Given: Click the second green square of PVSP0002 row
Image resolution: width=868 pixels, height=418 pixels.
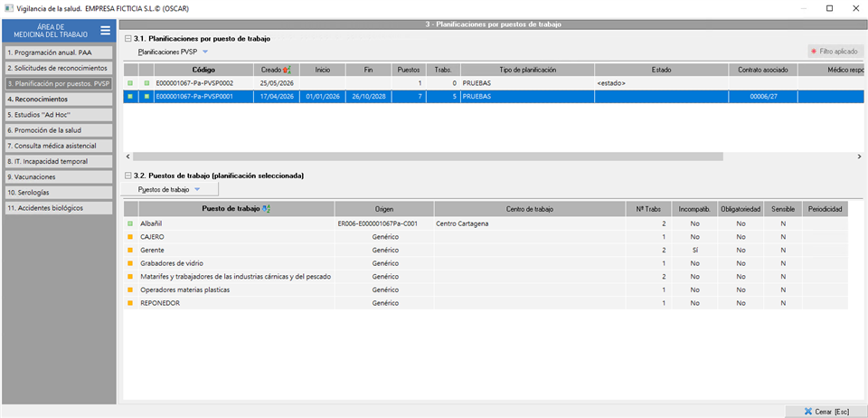Looking at the screenshot, I should click(x=146, y=83).
